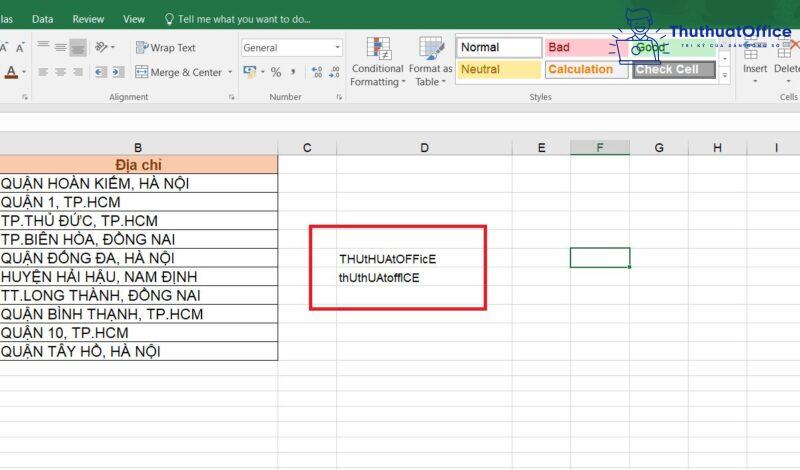Select column G header
Viewport: 800px width, 470px height.
tap(659, 147)
